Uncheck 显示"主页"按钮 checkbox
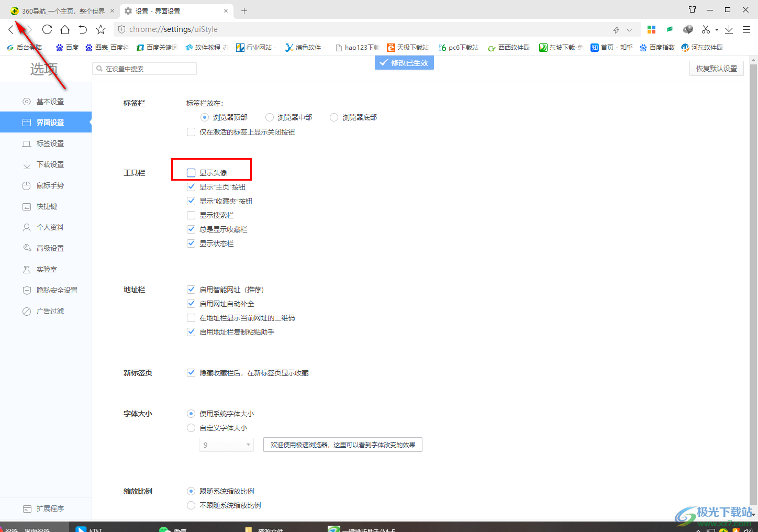758x532 pixels. point(191,187)
